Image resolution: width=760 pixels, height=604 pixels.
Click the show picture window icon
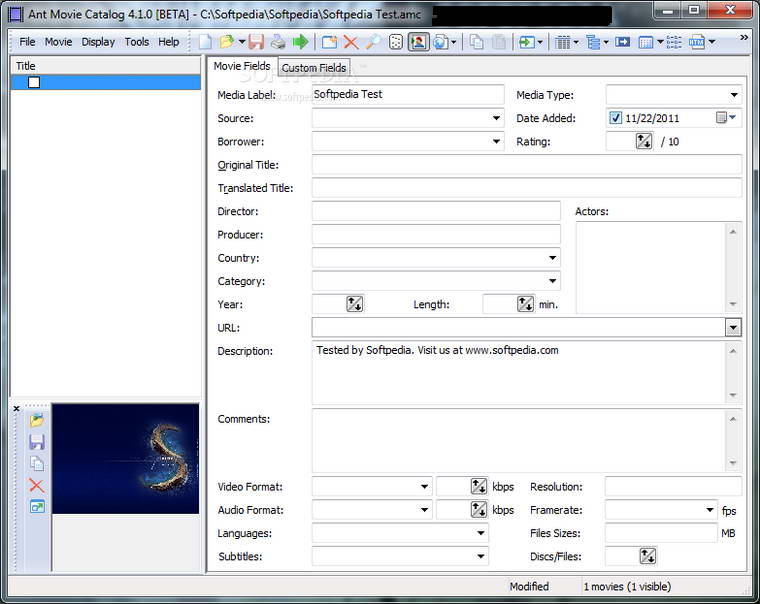(37, 507)
